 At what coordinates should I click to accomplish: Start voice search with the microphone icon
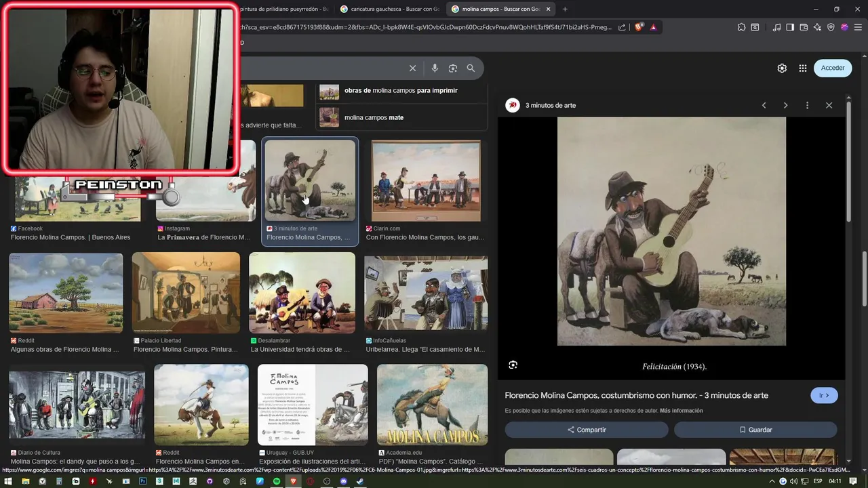click(435, 68)
